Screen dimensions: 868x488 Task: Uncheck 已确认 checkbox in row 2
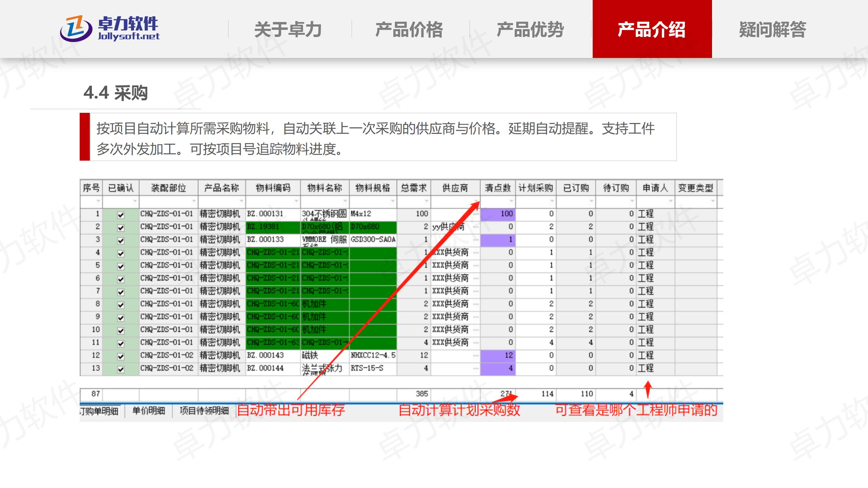tap(121, 228)
